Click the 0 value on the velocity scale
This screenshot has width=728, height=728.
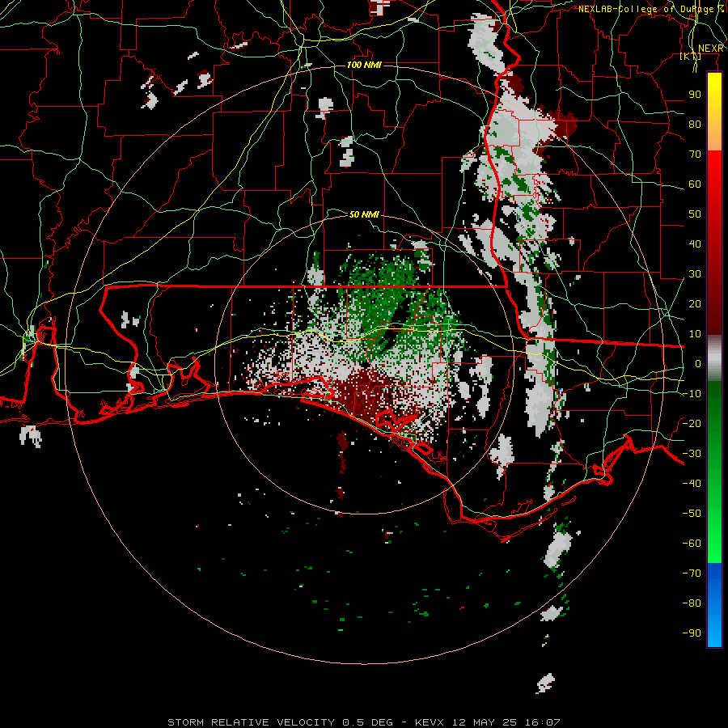[698, 363]
